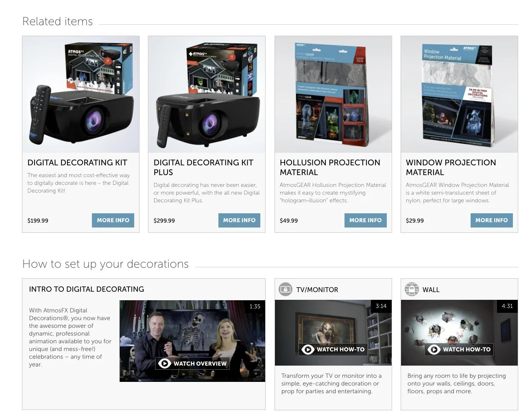Screen dimensions: 532x416
Task: Click the Digital Decorating Kit Plus title
Action: [203, 167]
